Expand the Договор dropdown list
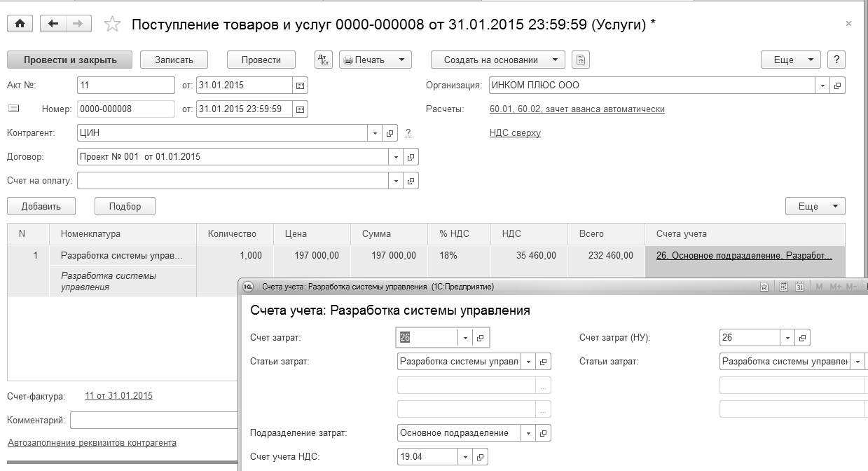This screenshot has height=471, width=868. tap(397, 157)
